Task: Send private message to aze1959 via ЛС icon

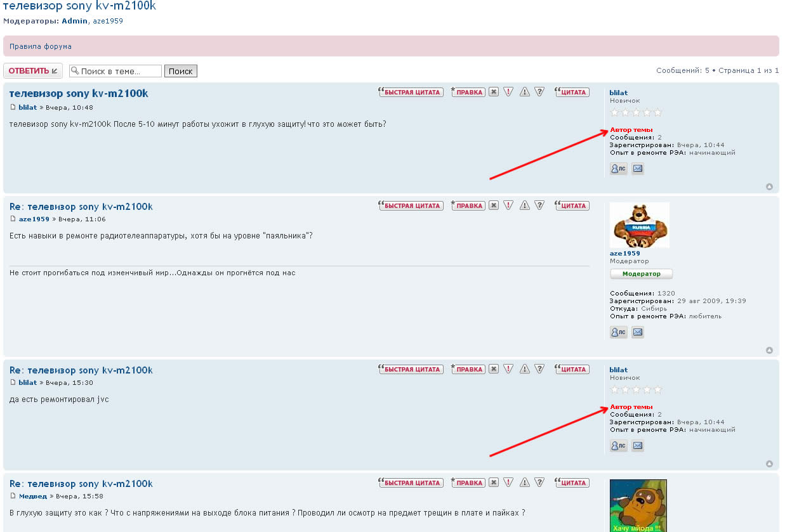Action: click(618, 332)
